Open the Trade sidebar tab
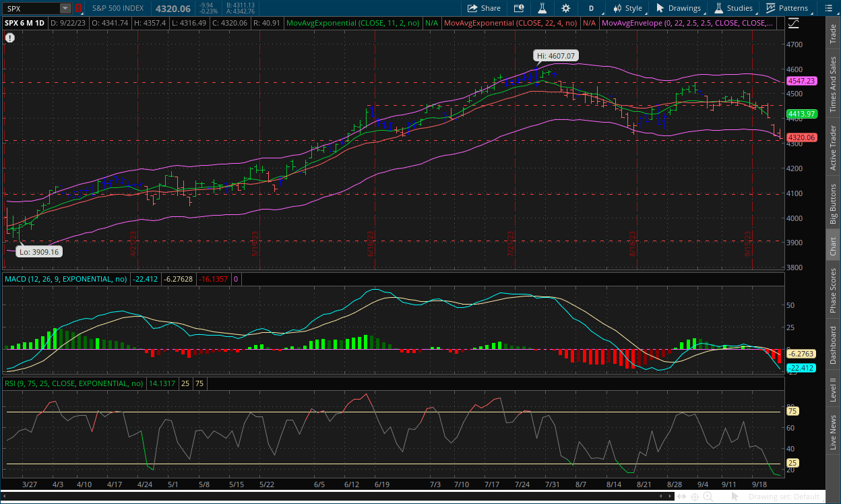 point(833,33)
